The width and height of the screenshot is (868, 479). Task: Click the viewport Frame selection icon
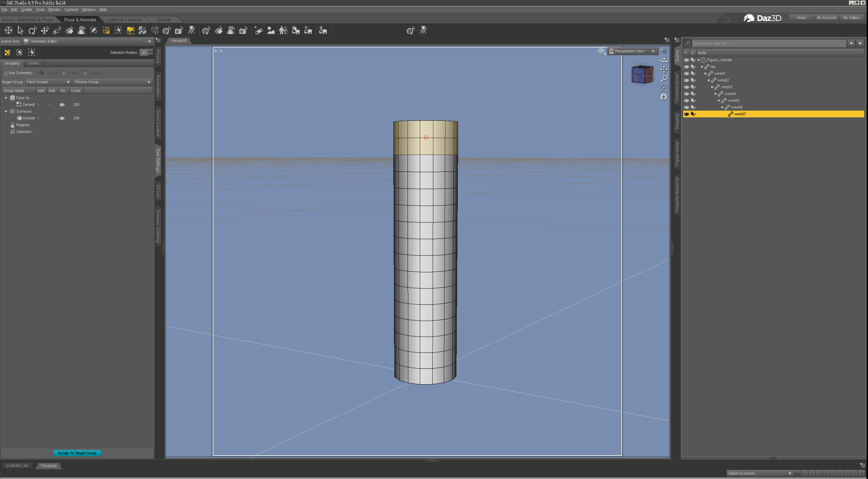(x=664, y=88)
